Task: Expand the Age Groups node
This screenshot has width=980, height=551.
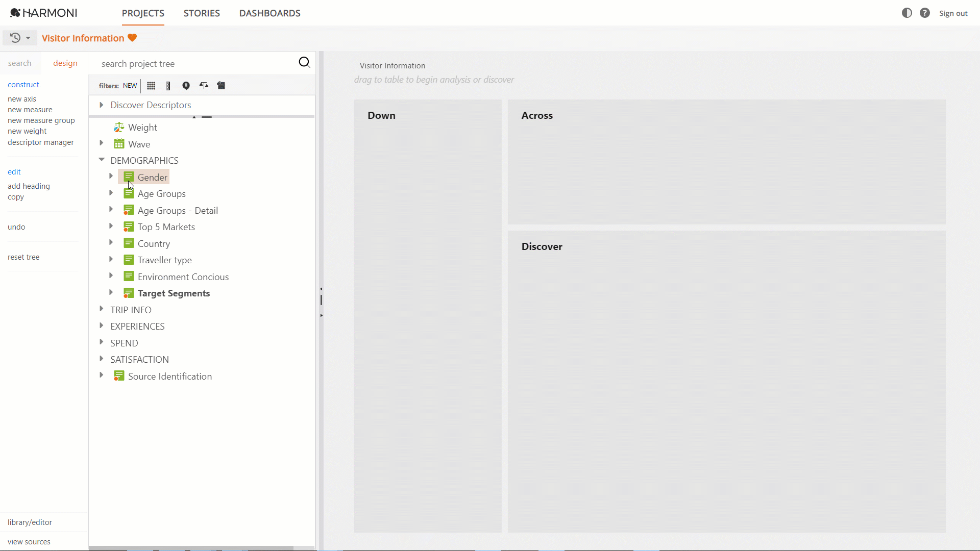Action: (111, 193)
